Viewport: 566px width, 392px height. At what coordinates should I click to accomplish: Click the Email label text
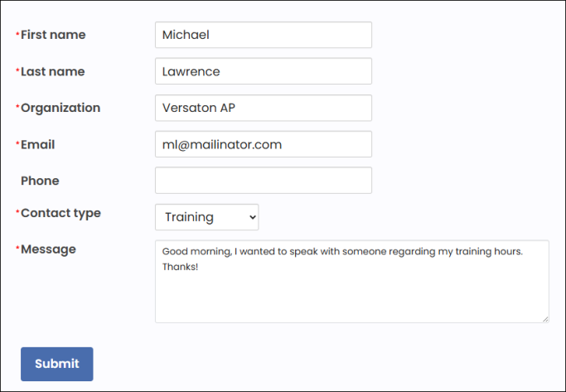click(x=37, y=144)
